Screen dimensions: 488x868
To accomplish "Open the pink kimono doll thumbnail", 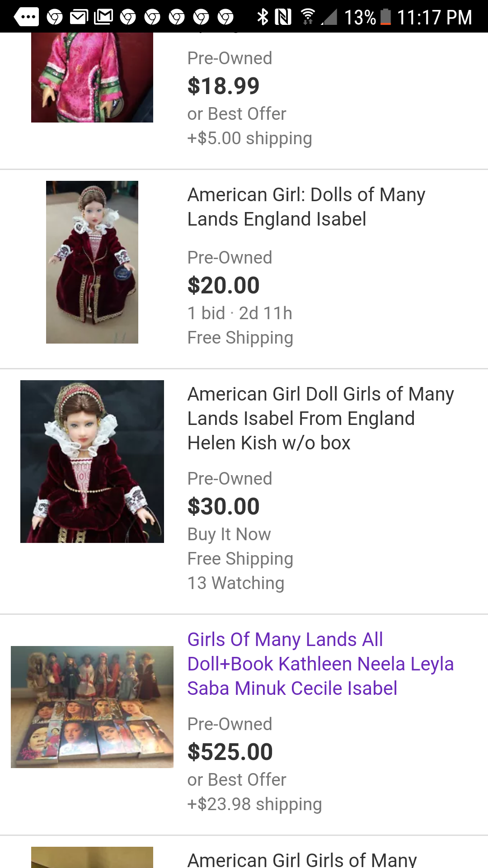I will tap(92, 77).
